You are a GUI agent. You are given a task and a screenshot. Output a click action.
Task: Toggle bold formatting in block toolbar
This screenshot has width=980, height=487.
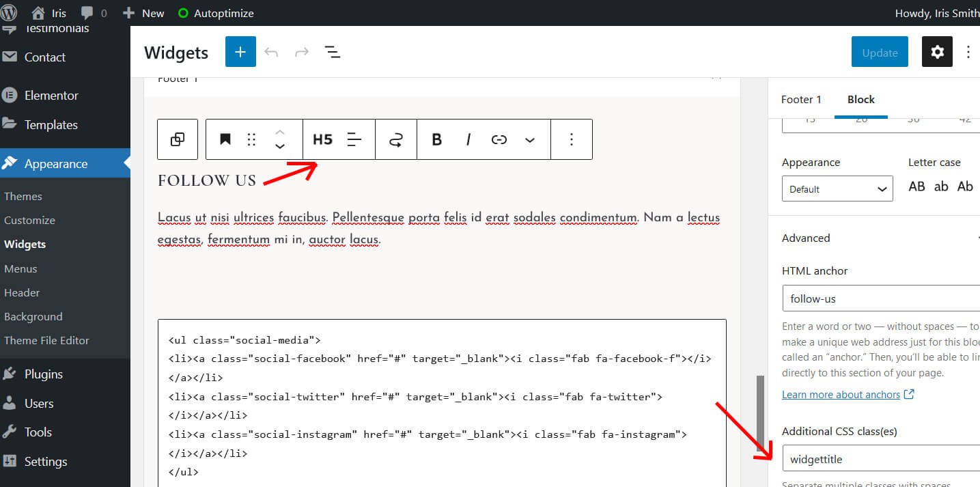(x=437, y=139)
